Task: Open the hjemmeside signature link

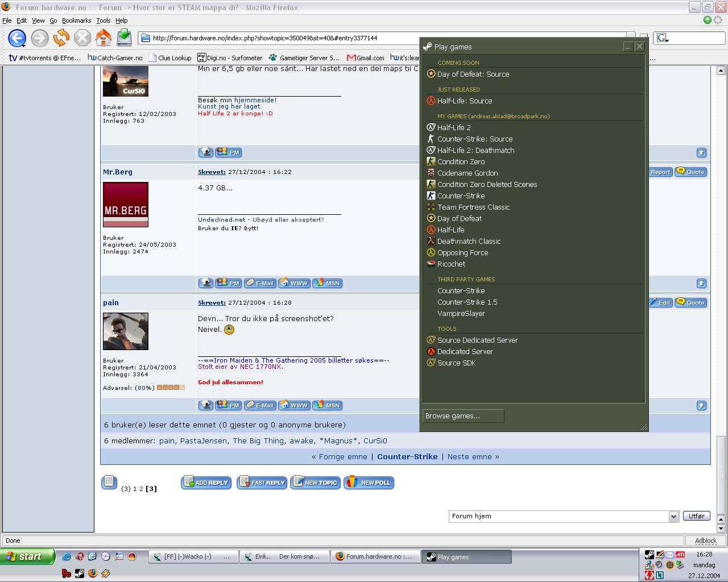Action: pyautogui.click(x=255, y=100)
